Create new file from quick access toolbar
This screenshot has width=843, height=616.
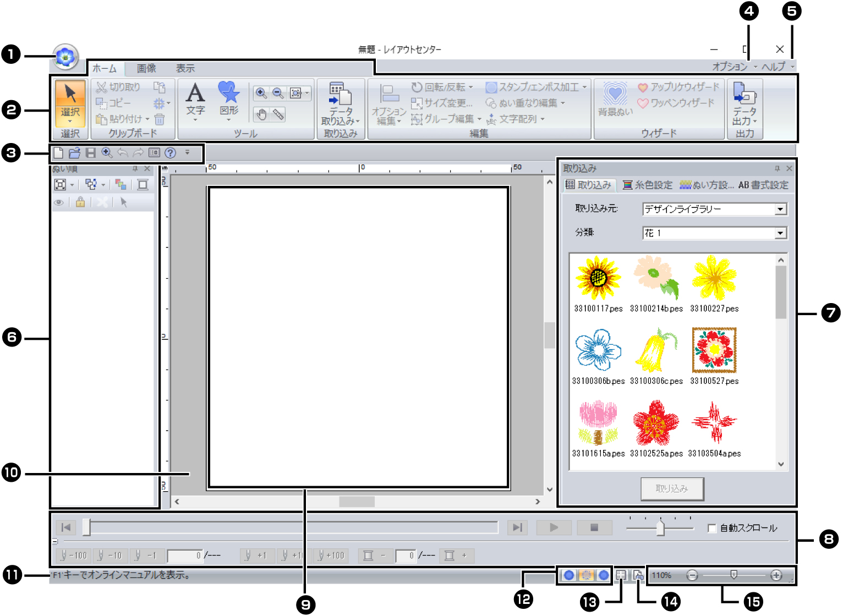tap(58, 153)
